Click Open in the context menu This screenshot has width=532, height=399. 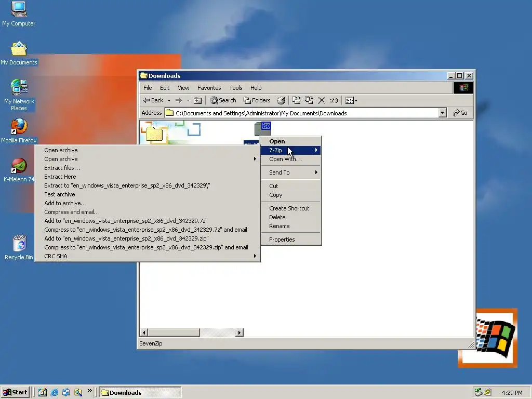click(x=291, y=141)
